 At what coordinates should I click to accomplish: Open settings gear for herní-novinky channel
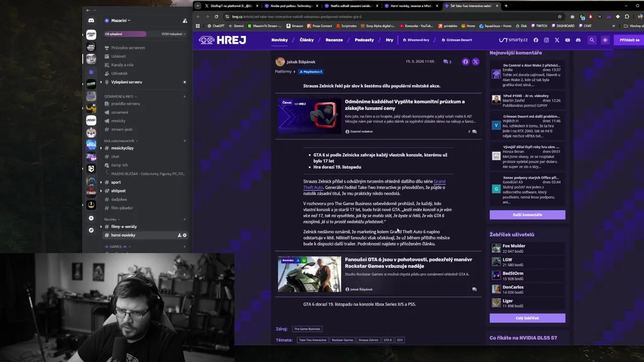[185, 235]
